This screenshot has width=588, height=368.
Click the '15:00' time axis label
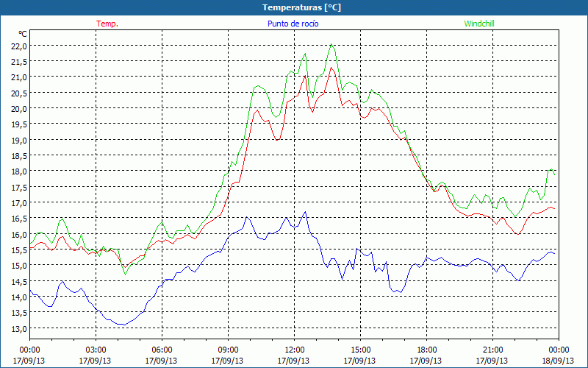point(360,350)
